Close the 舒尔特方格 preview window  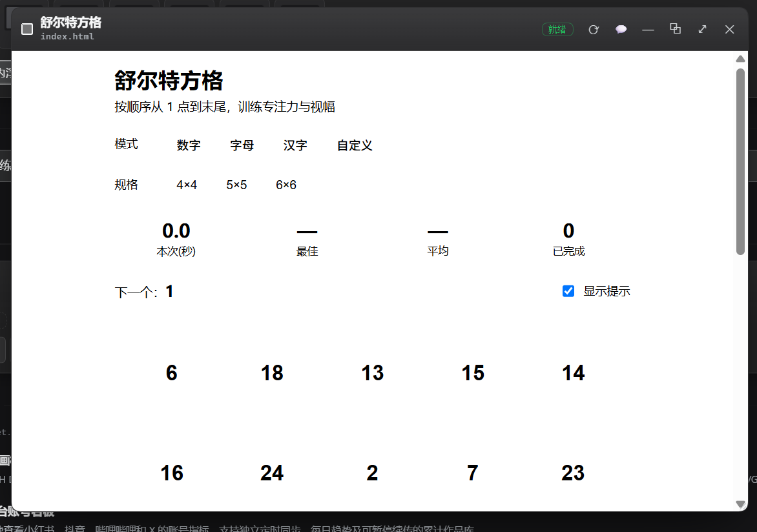(x=729, y=30)
